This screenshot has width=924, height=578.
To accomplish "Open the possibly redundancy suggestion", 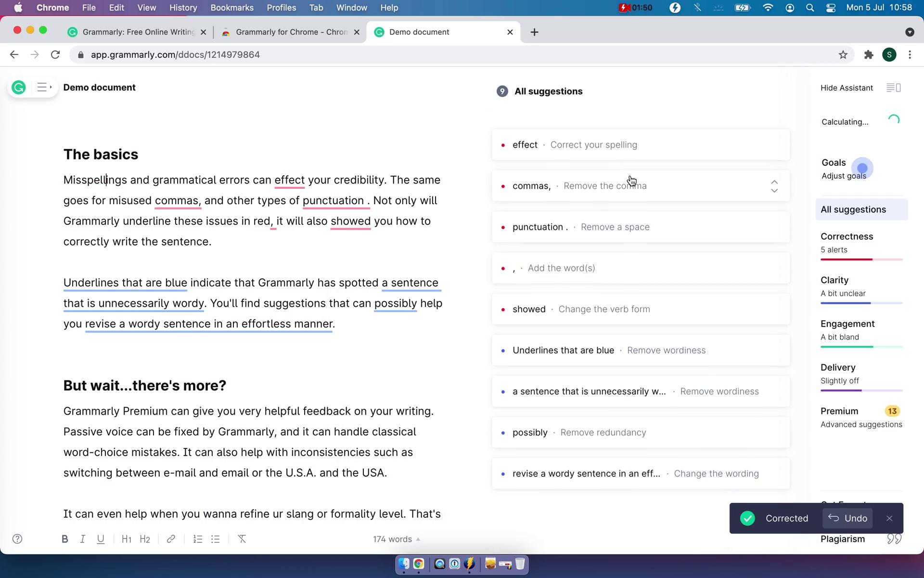I will coord(641,433).
